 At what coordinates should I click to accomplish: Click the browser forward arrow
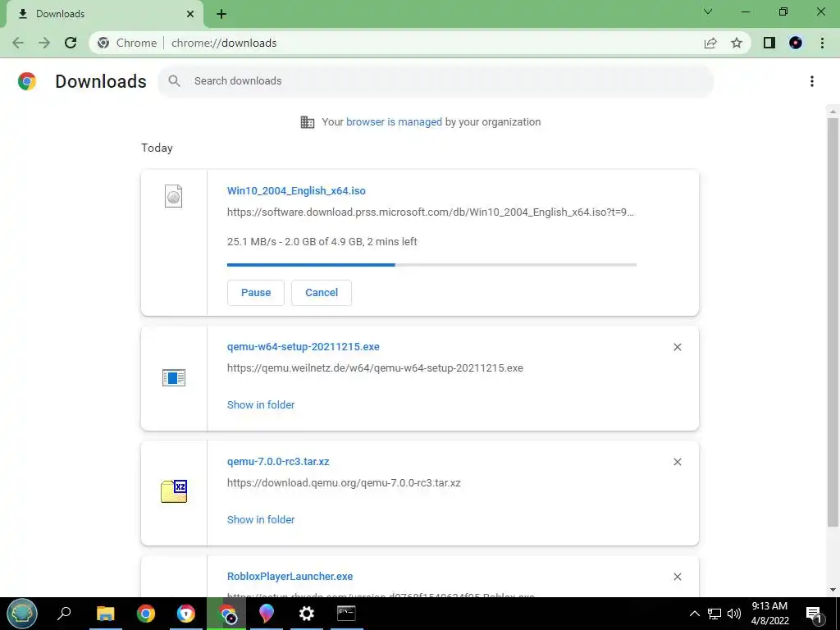44,43
